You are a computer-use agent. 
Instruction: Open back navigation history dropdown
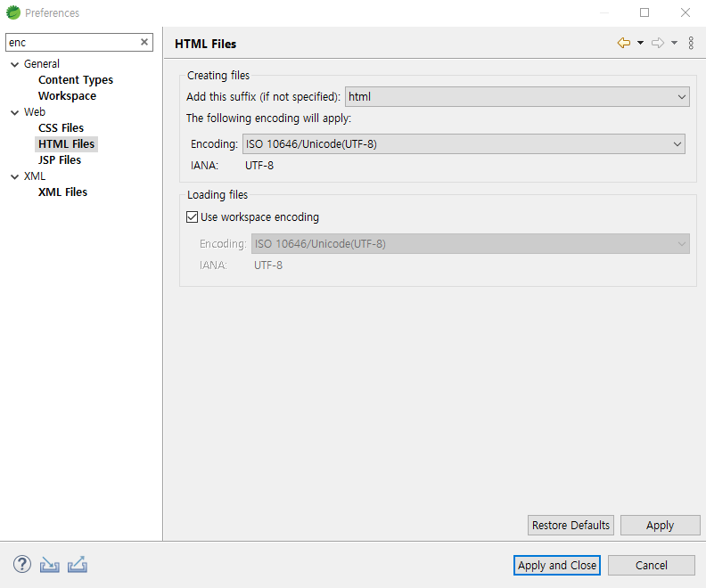[640, 43]
